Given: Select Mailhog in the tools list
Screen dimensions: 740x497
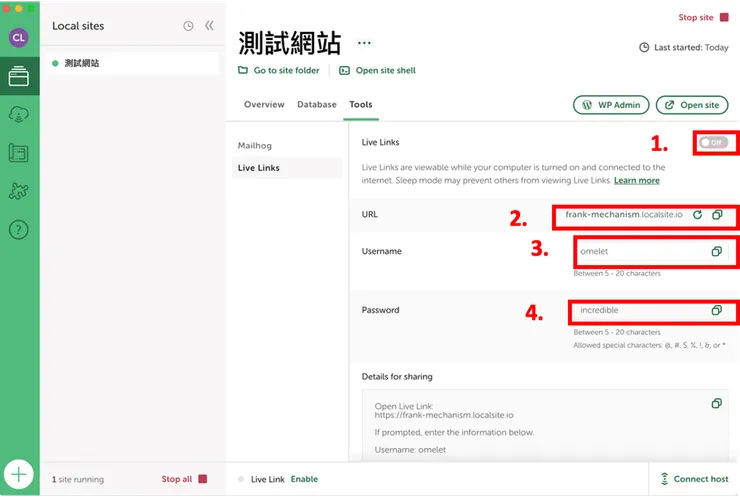Looking at the screenshot, I should 255,145.
